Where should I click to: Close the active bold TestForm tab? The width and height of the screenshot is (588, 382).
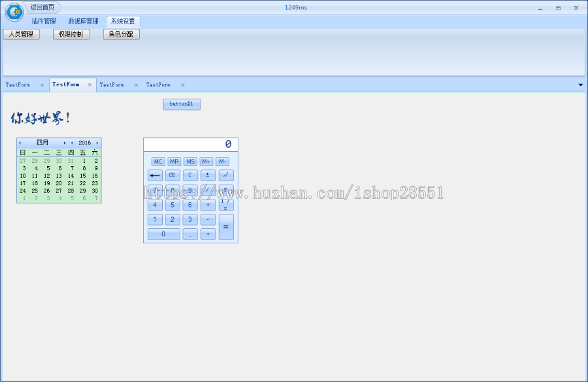(90, 85)
